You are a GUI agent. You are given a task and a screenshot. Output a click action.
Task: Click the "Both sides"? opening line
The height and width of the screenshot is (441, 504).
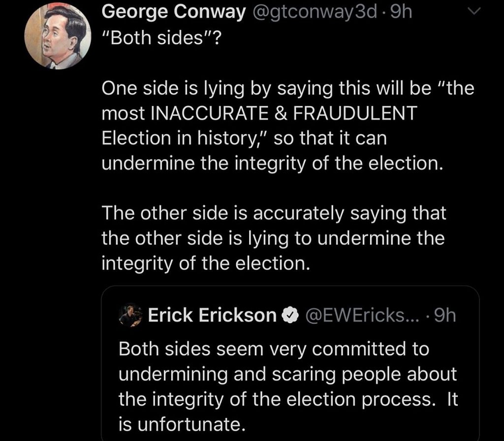[162, 39]
